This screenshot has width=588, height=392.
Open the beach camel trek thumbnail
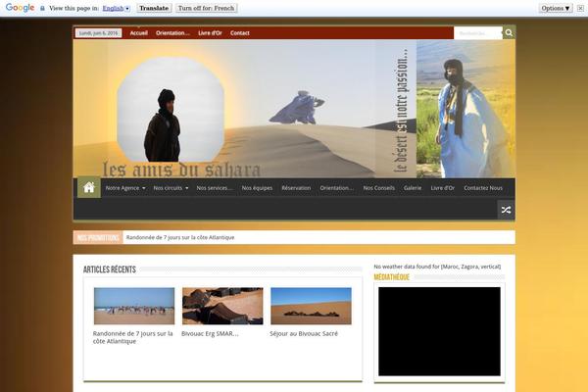click(134, 306)
